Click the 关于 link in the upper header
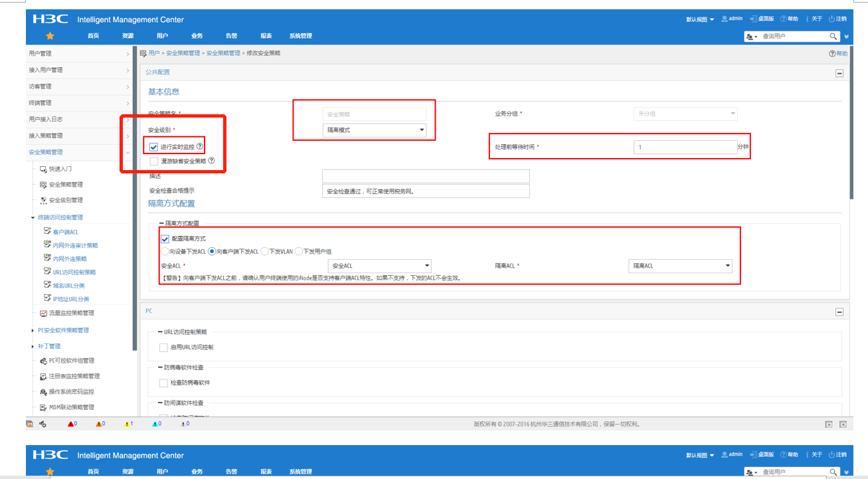 814,19
